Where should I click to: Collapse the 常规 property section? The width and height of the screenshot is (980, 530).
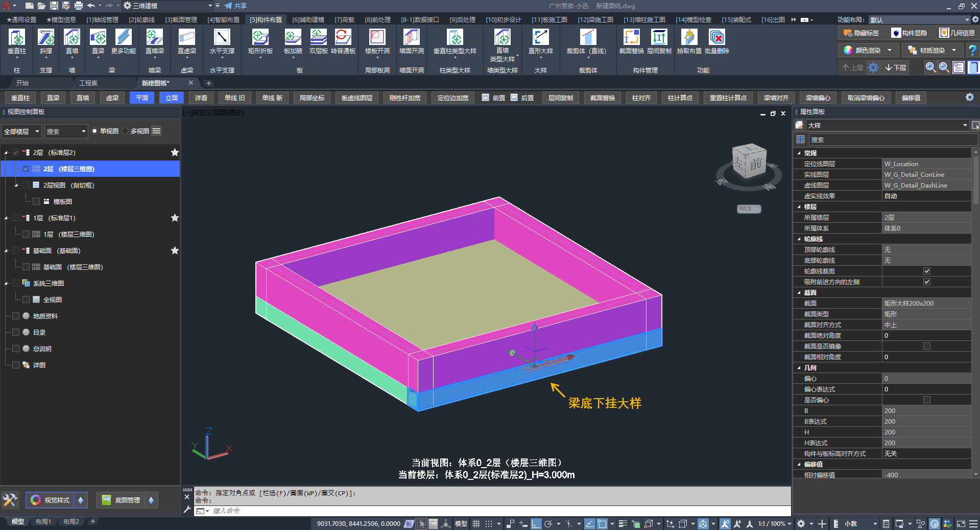point(799,153)
